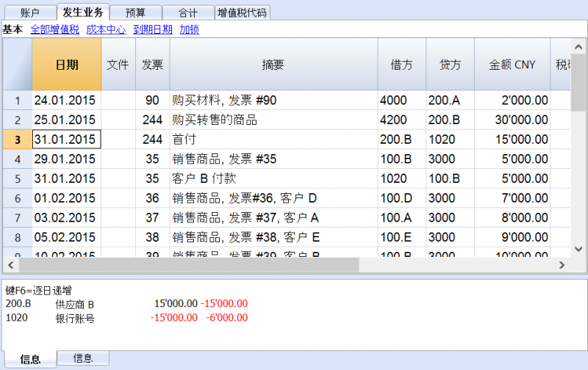Select description 购买材料, 发票 #90
The image size is (588, 370).
click(x=273, y=101)
